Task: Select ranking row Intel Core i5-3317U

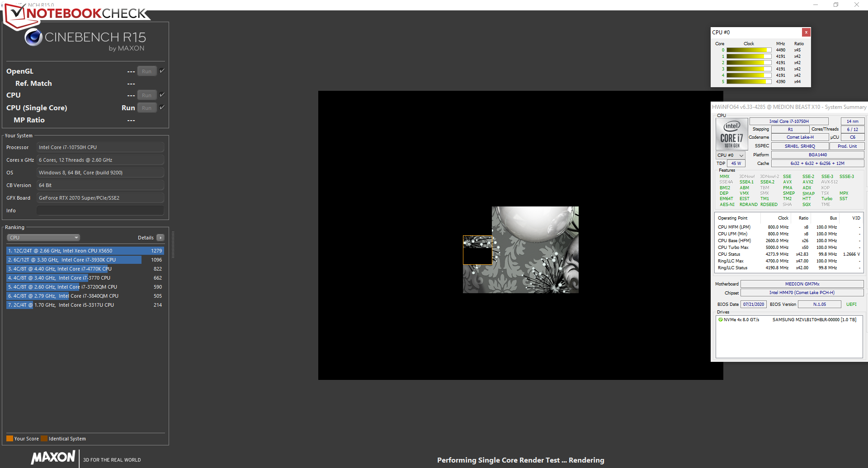Action: coord(85,305)
